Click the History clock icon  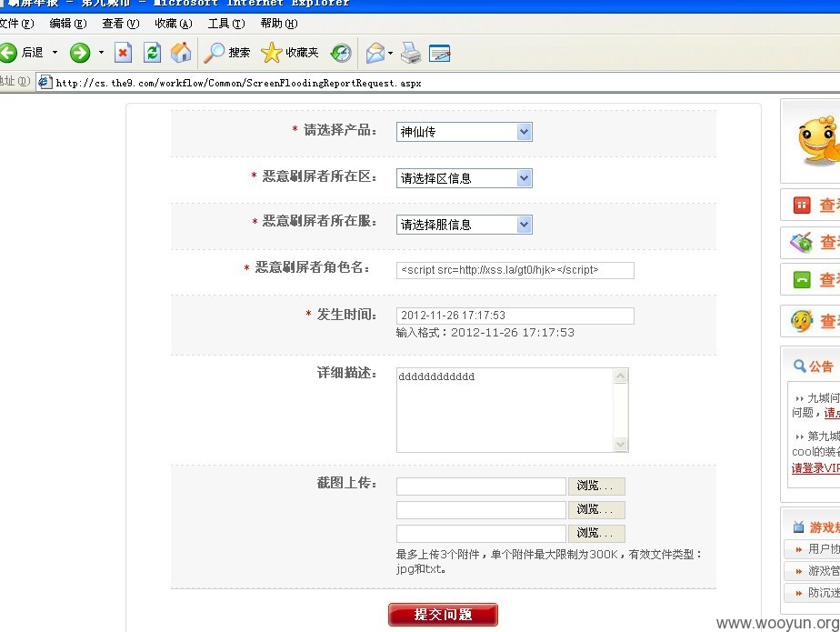coord(341,53)
